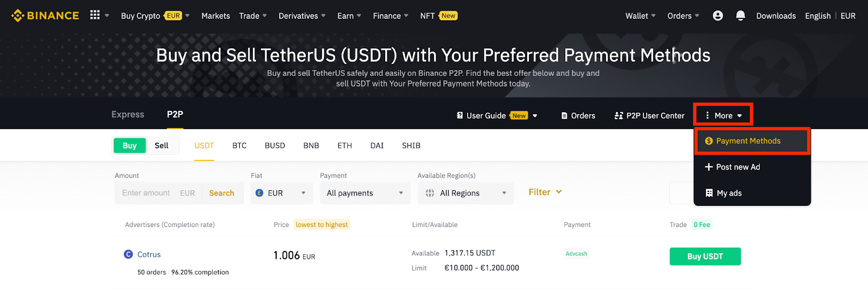Click the notifications bell icon
This screenshot has height=297, width=868.
(741, 16)
